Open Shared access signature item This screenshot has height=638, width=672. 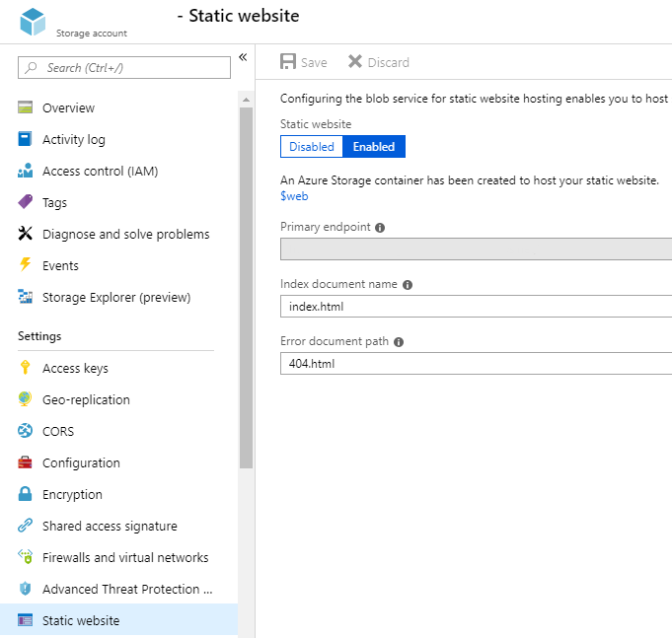[110, 526]
